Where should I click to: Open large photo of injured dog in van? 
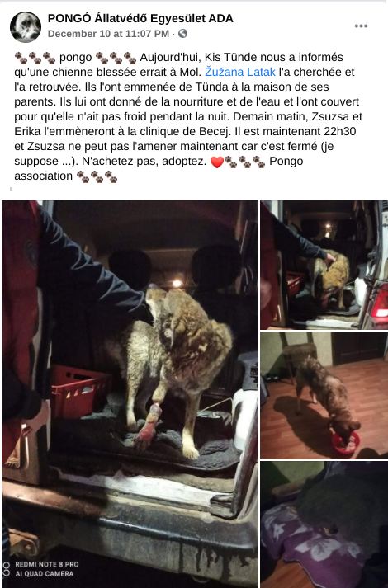click(130, 394)
